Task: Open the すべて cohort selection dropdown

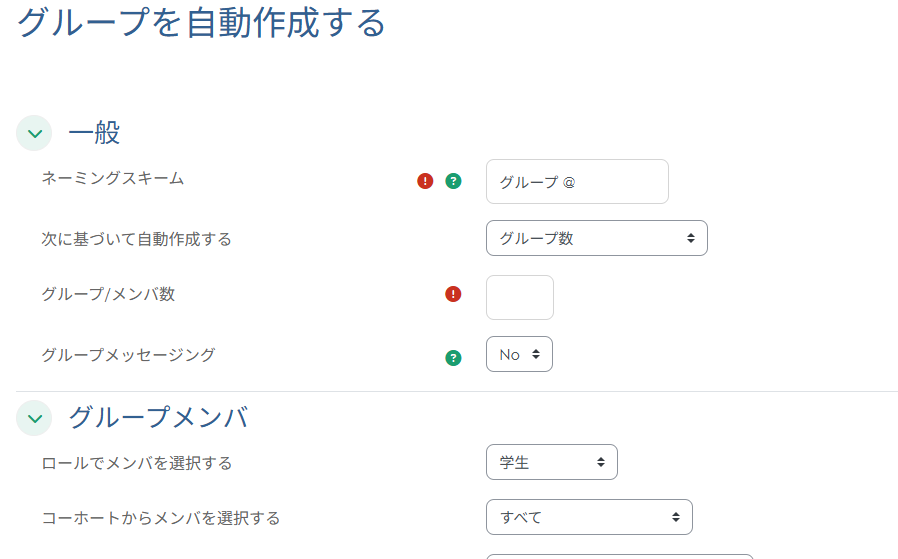Action: click(588, 517)
